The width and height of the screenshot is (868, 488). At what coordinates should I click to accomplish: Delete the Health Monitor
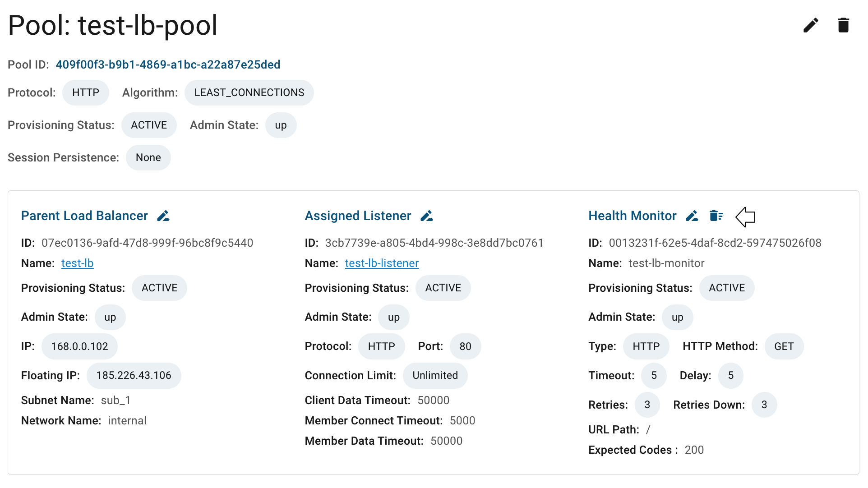[x=716, y=216]
